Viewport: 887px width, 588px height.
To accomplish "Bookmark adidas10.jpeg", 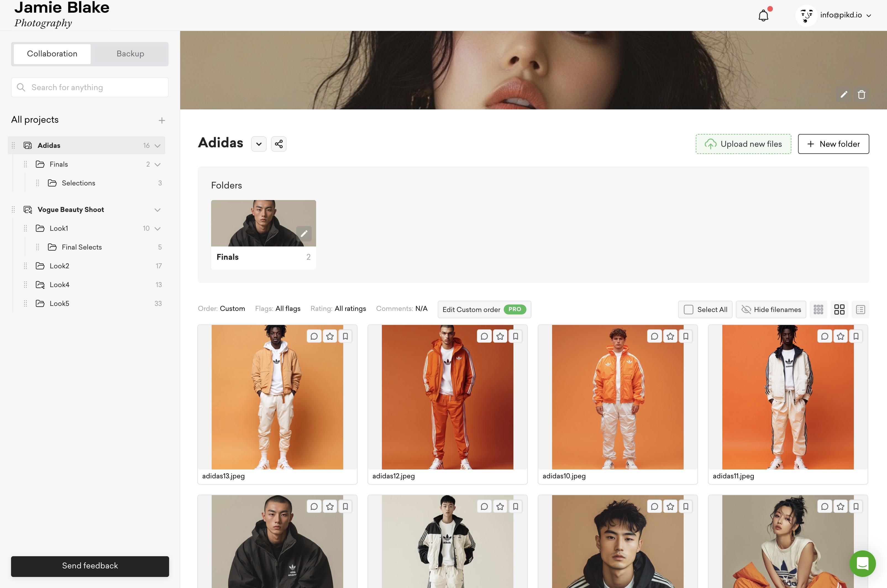I will click(686, 336).
